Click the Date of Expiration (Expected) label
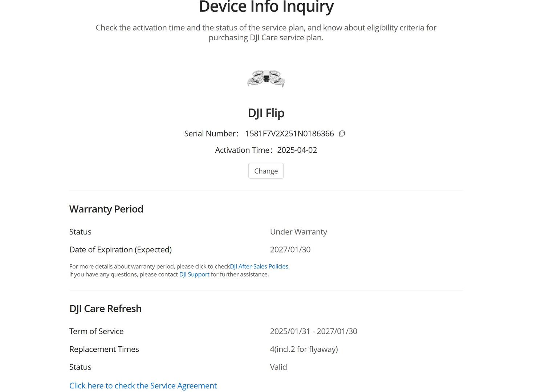The image size is (553, 392). tap(120, 250)
